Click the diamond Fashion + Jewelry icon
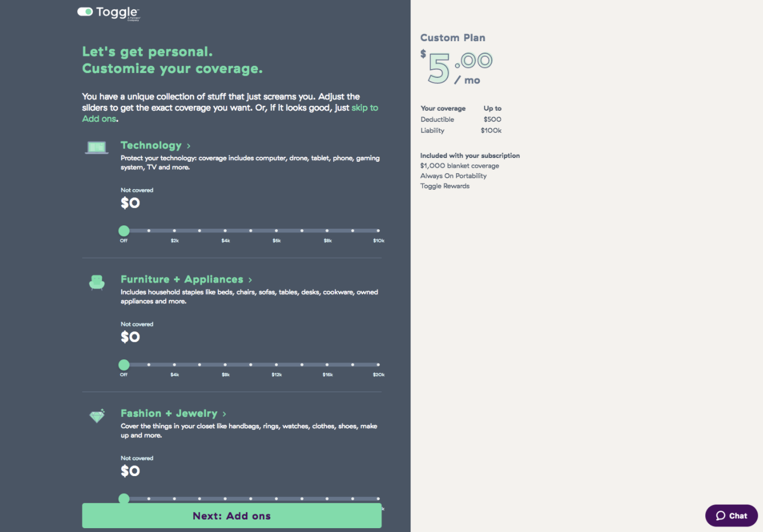This screenshot has height=532, width=763. 97,416
